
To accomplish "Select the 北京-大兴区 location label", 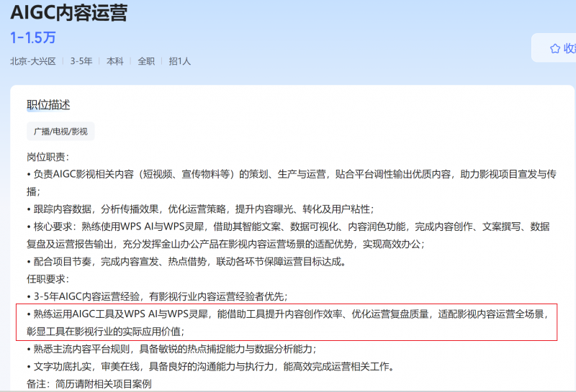I will 32,61.
